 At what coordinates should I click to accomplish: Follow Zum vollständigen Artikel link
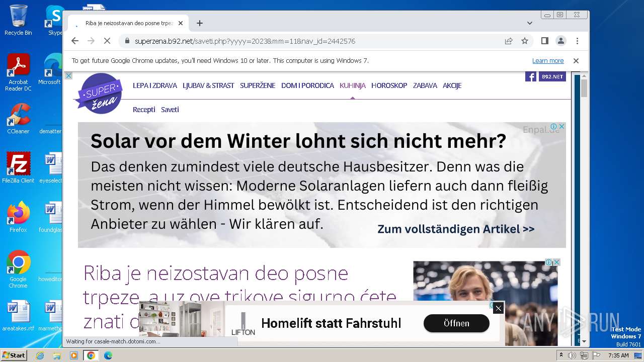pos(456,229)
